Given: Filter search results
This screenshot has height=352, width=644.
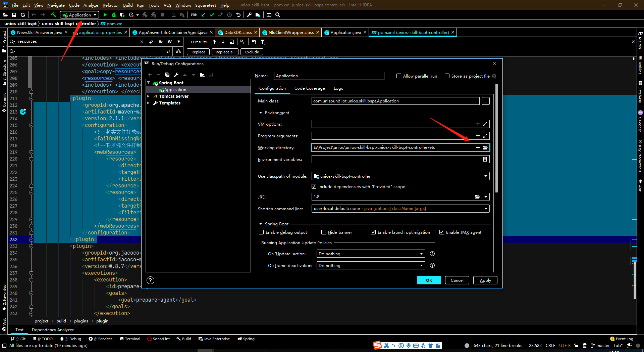Looking at the screenshot, I should click(263, 42).
